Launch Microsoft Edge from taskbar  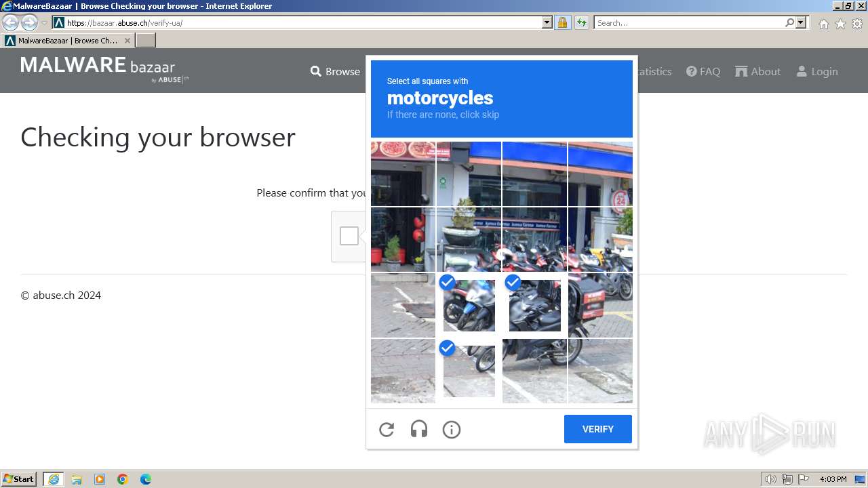[146, 479]
